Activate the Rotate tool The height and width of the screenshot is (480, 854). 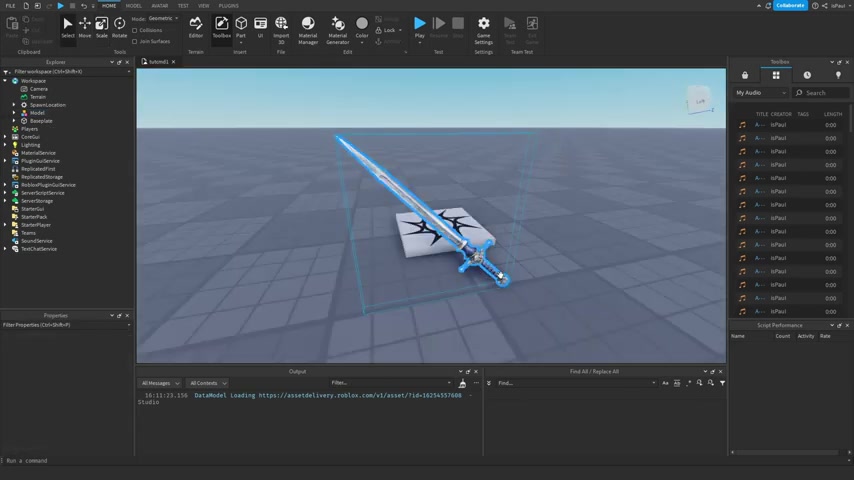119,27
